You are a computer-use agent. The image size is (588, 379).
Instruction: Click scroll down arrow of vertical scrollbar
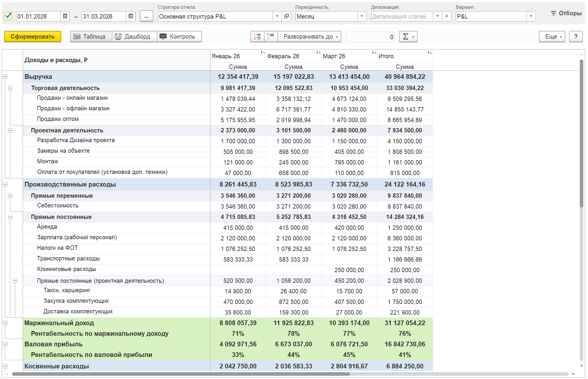click(x=581, y=366)
